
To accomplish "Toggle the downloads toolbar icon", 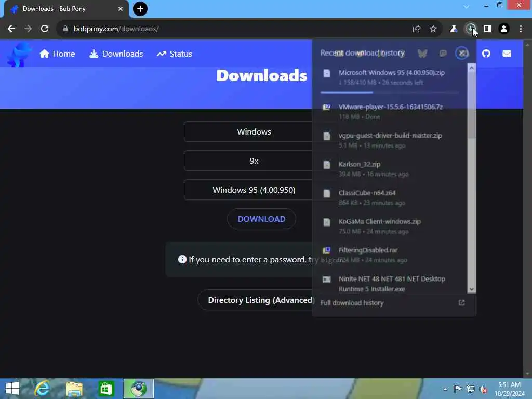I will 471,29.
